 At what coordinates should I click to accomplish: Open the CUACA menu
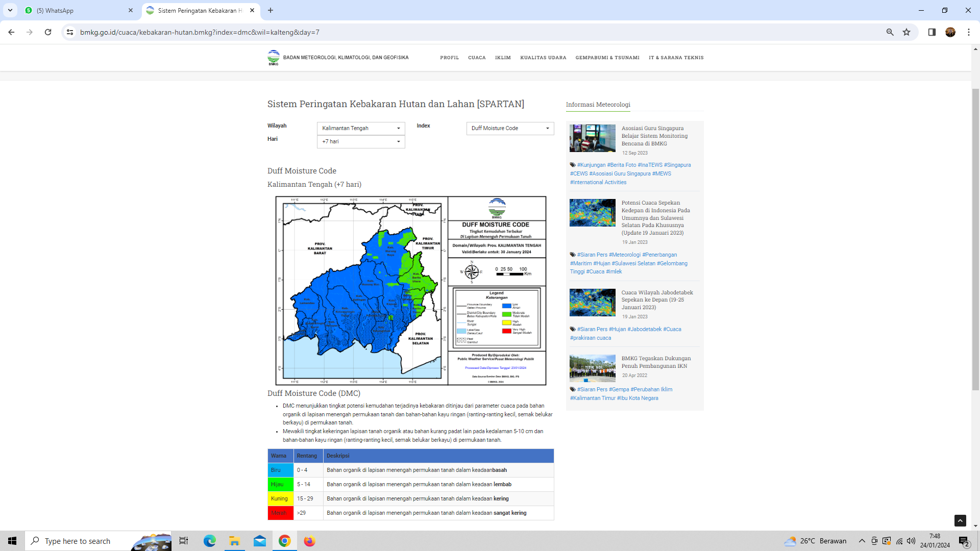[477, 58]
